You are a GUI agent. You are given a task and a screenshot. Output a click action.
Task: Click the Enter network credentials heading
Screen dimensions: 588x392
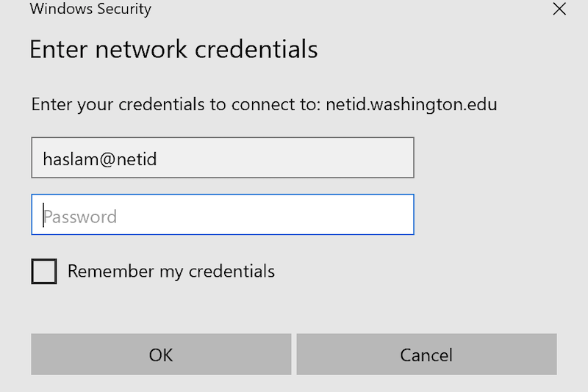tap(173, 49)
